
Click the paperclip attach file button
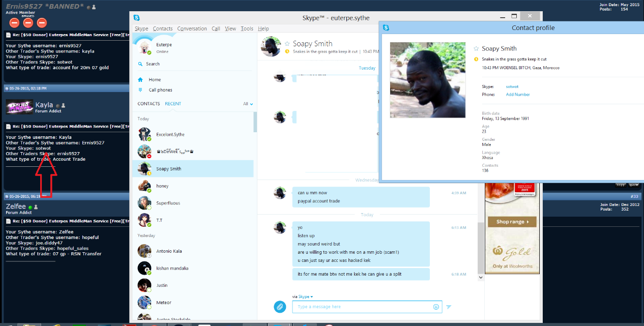point(279,307)
